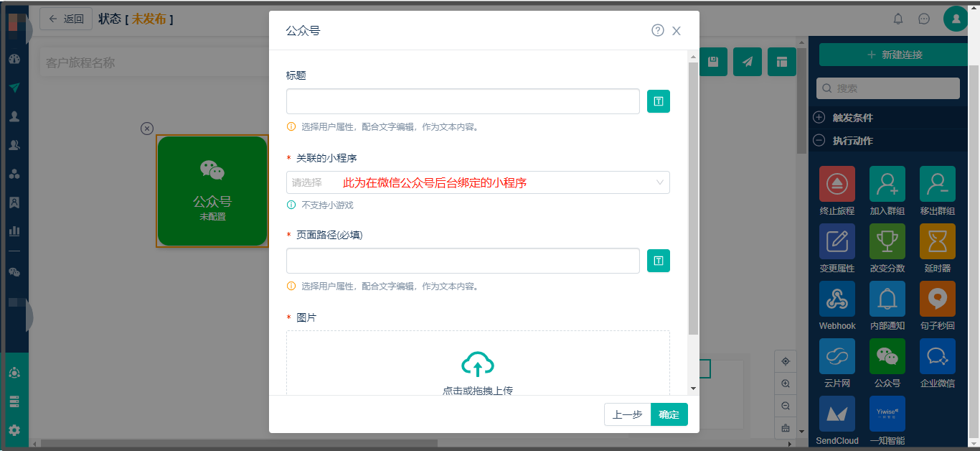Viewport: 980px width, 451px height.
Task: Open the notifications bell in the header
Action: pos(898,19)
